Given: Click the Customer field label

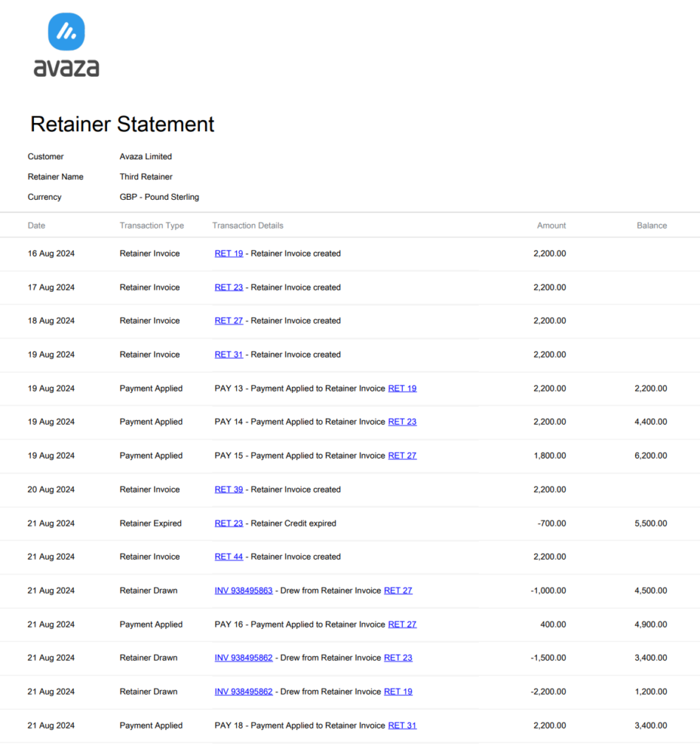Looking at the screenshot, I should pyautogui.click(x=46, y=156).
